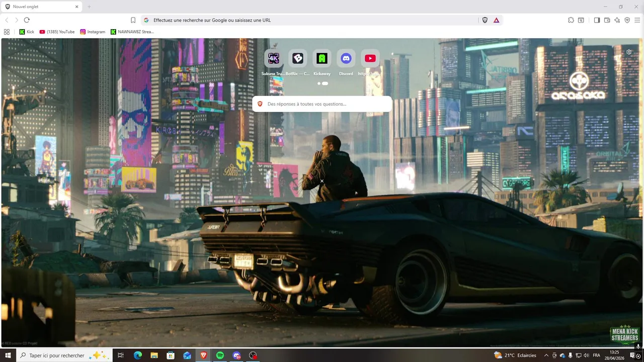Open the Windows Start menu
The image size is (644, 362).
coord(8,355)
